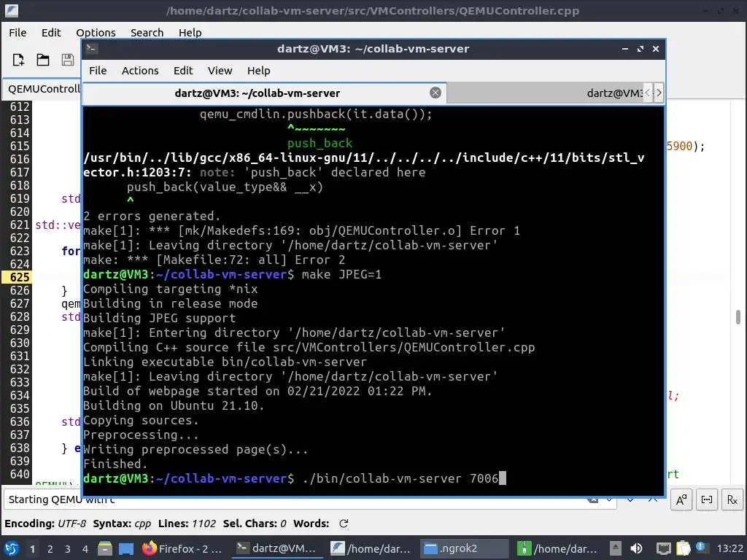The width and height of the screenshot is (747, 560).
Task: Click the show desktop icon in taskbar
Action: coord(126,549)
